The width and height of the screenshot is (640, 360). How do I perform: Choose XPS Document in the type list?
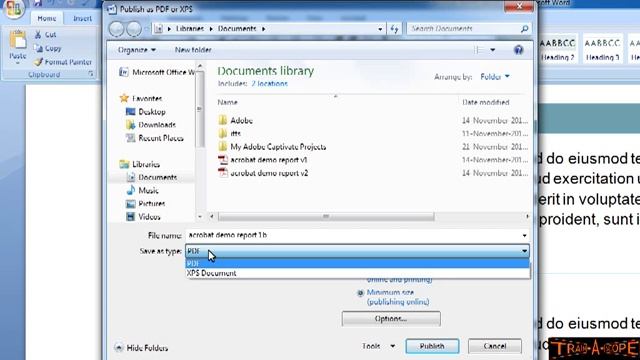[x=358, y=273]
